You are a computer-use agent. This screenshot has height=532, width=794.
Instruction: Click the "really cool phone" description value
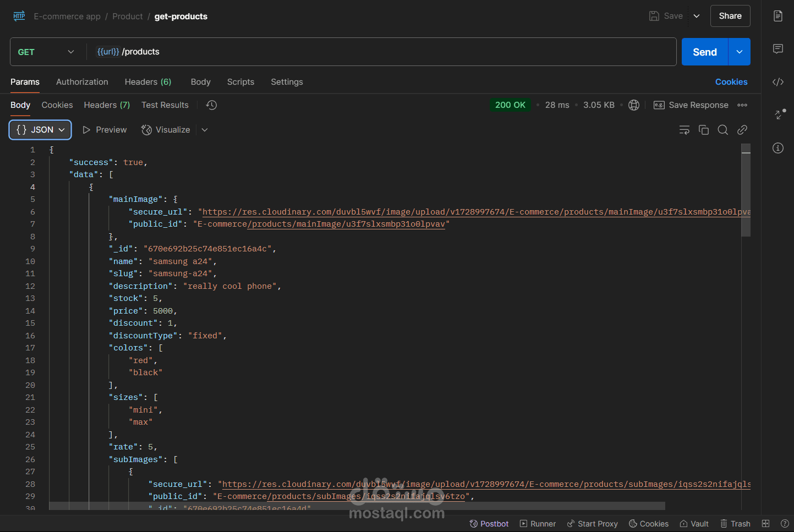(230, 286)
